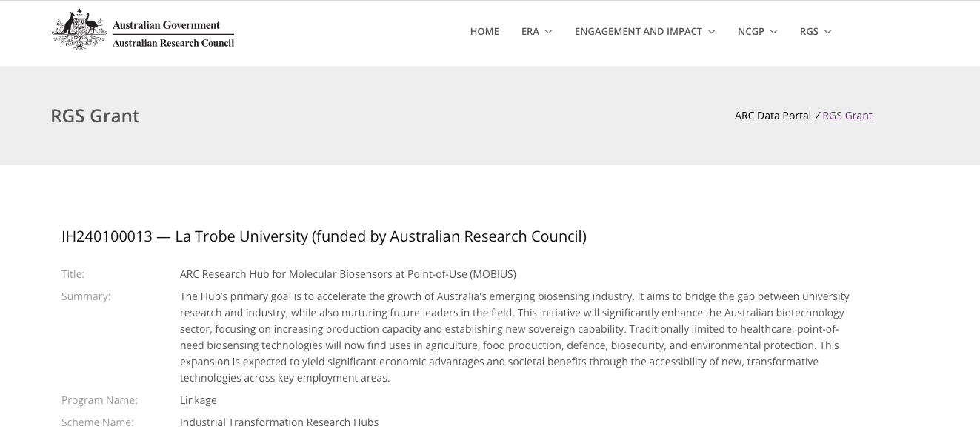
Task: Click the Summary field label
Action: click(x=86, y=296)
